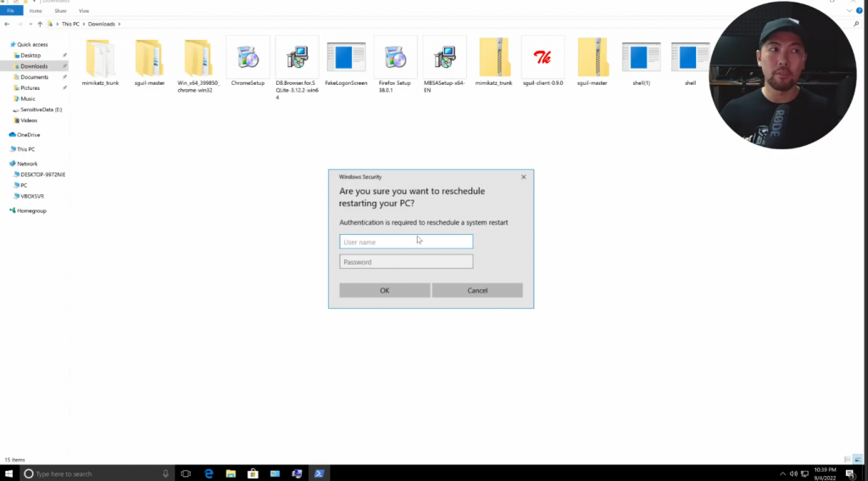The width and height of the screenshot is (868, 481).
Task: Go up one folder level arrow
Action: [40, 24]
